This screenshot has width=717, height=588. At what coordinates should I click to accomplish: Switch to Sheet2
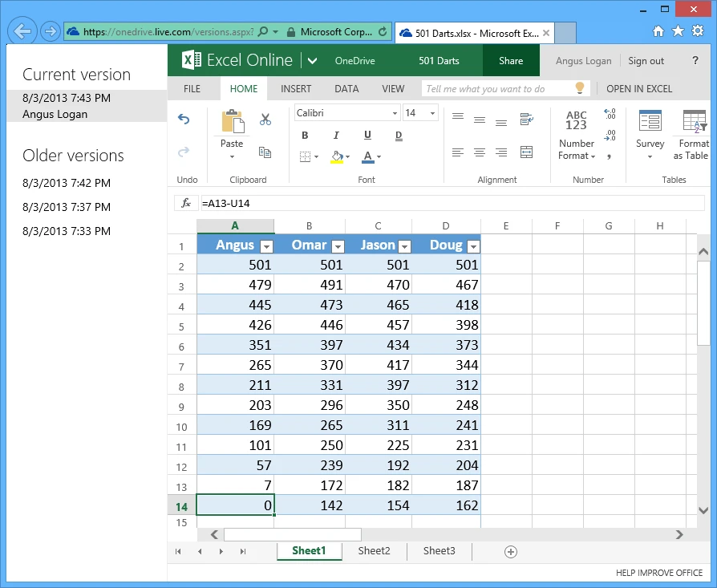click(x=374, y=551)
